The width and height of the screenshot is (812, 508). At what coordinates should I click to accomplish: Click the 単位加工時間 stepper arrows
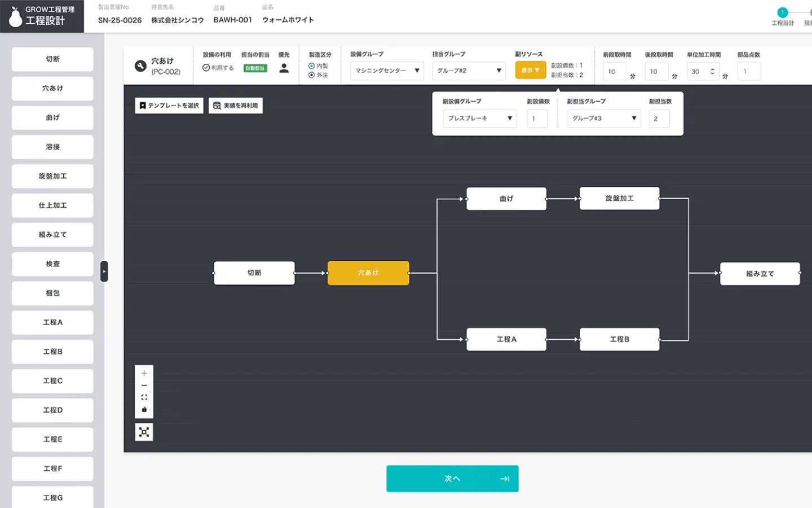pyautogui.click(x=712, y=72)
